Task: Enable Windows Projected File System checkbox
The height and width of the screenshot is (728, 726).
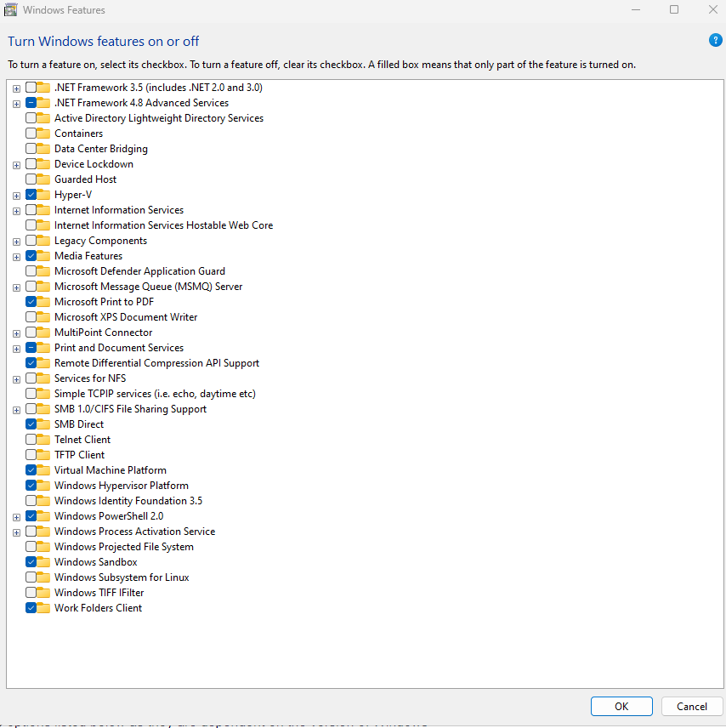Action: [31, 547]
